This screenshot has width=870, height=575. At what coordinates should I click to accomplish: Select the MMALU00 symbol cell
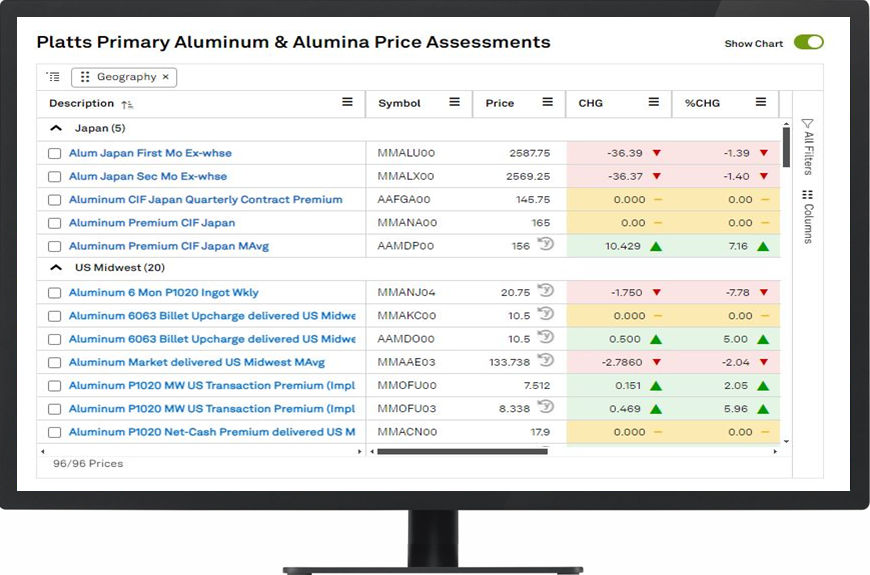point(406,153)
